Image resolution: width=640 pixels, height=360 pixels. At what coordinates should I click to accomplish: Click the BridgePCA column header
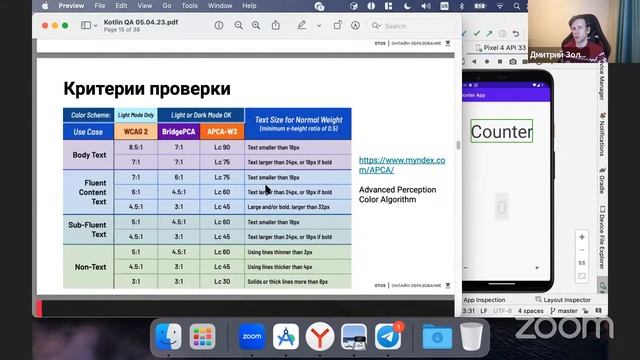click(x=179, y=132)
